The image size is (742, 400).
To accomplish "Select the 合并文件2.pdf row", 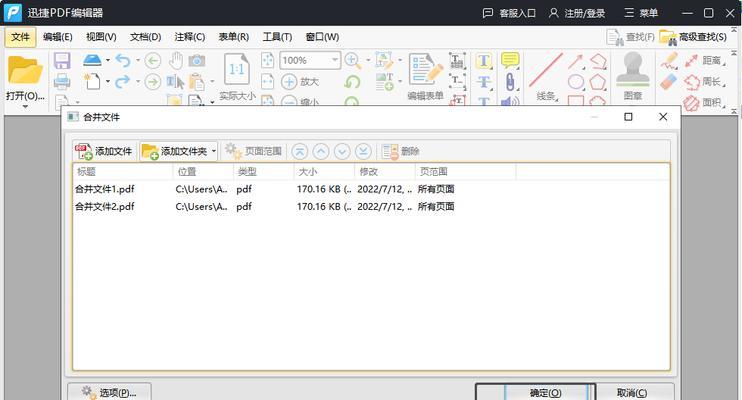I will click(371, 206).
